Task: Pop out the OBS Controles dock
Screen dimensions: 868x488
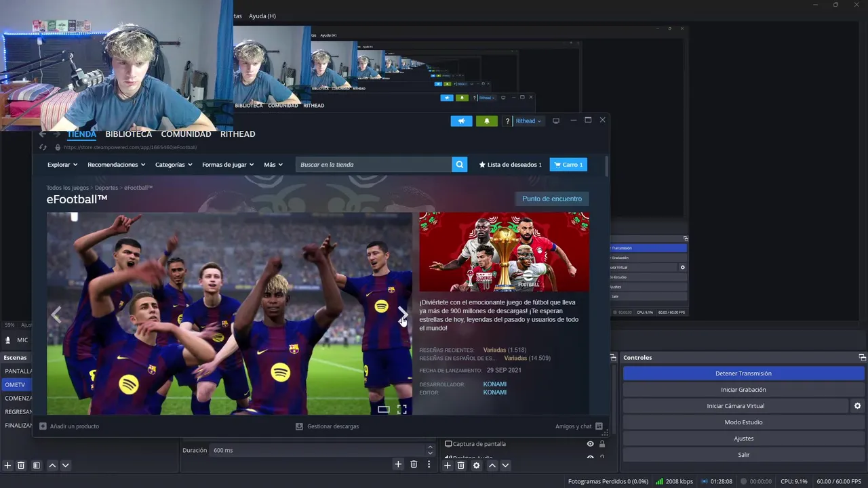Action: (862, 357)
